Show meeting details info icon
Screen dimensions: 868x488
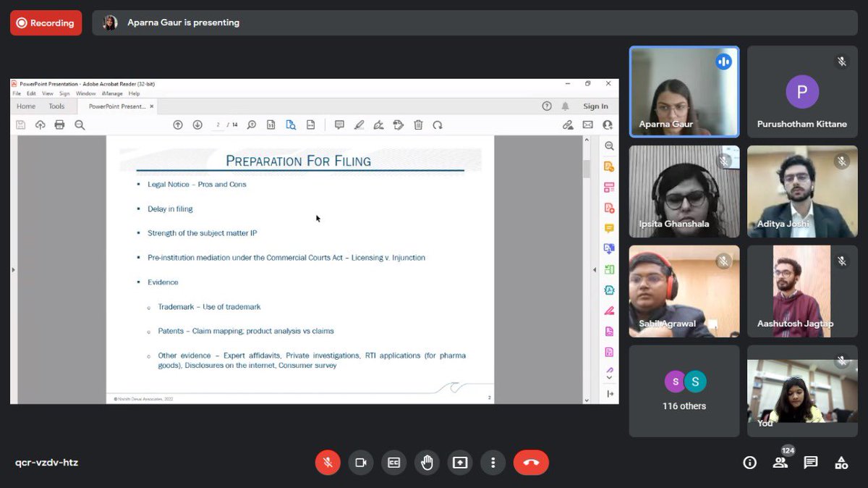(750, 463)
